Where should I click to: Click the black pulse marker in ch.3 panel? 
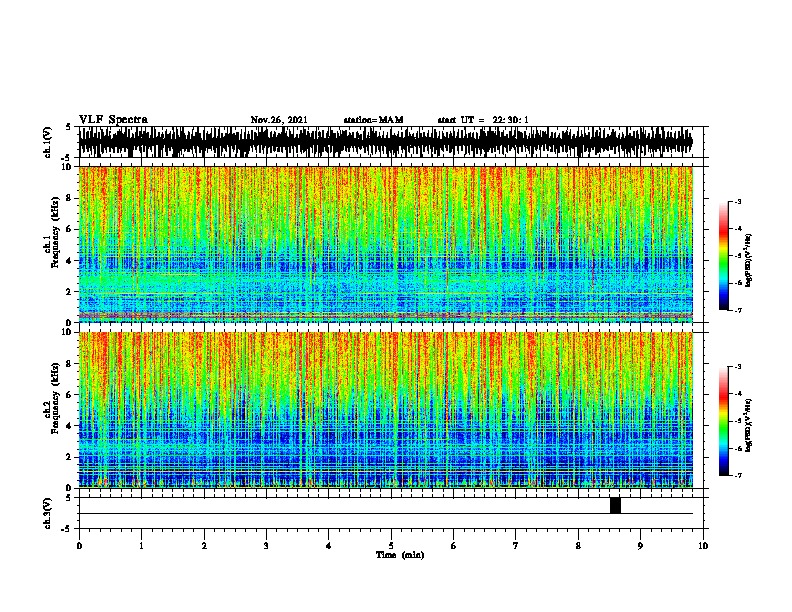coord(615,505)
